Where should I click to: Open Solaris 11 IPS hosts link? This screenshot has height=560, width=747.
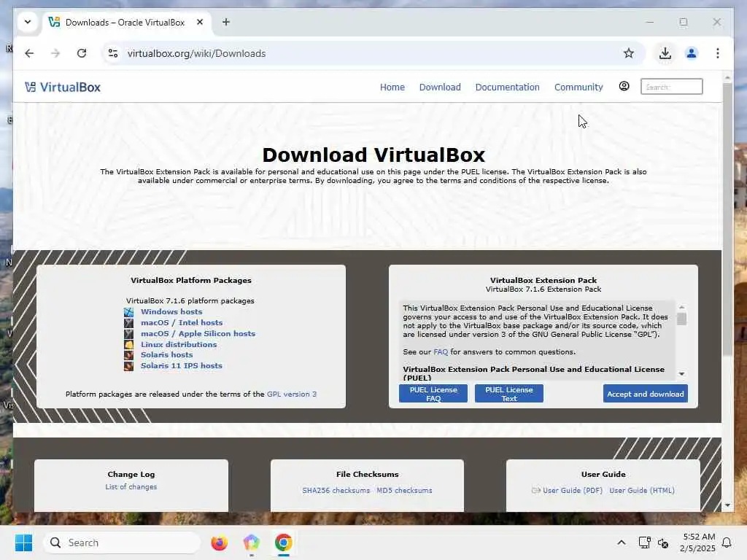182,366
